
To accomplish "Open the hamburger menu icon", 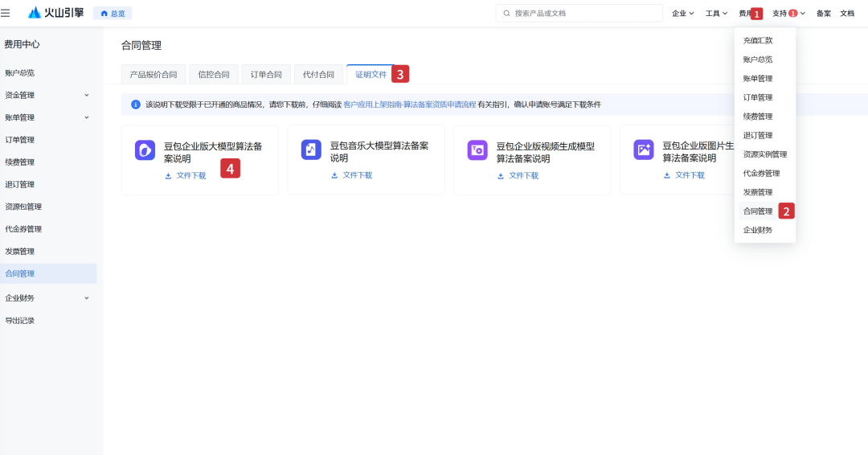I will 6,13.
